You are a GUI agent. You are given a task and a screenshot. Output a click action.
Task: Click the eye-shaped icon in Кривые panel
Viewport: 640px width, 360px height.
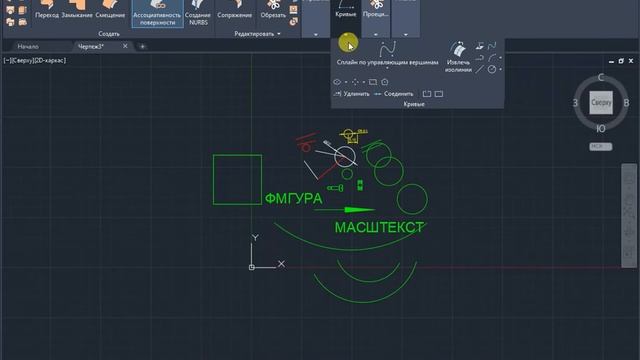[337, 82]
